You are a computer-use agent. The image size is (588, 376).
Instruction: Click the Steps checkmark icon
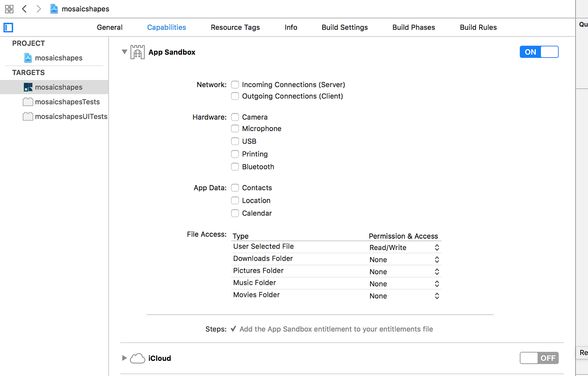tap(233, 329)
